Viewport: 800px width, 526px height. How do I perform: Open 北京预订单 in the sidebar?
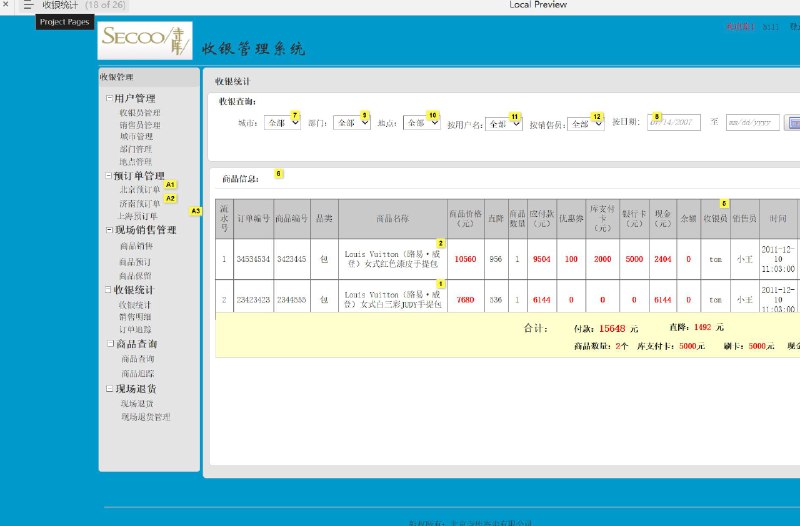click(x=140, y=190)
